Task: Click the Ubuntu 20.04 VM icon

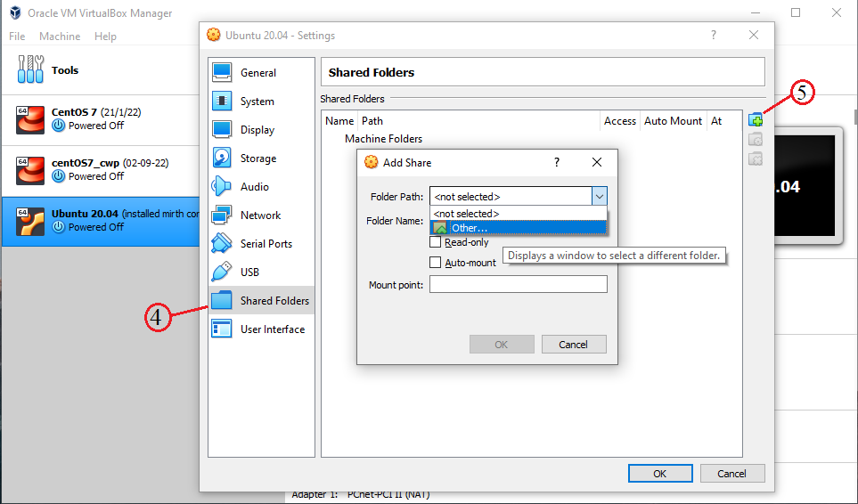Action: point(30,222)
